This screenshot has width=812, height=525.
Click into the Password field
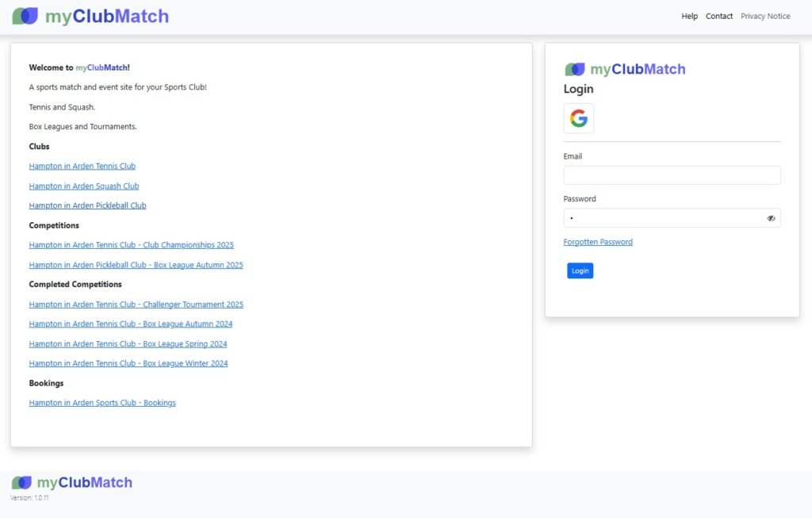click(662, 218)
